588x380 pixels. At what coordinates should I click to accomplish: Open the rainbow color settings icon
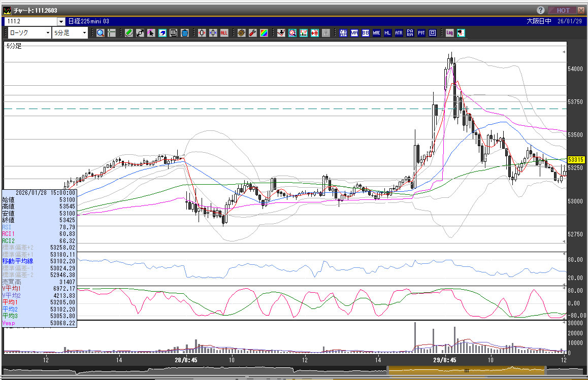[x=264, y=33]
